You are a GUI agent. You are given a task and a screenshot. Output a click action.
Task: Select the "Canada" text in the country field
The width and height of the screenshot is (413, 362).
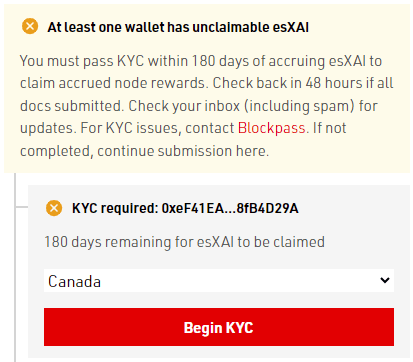(x=74, y=281)
